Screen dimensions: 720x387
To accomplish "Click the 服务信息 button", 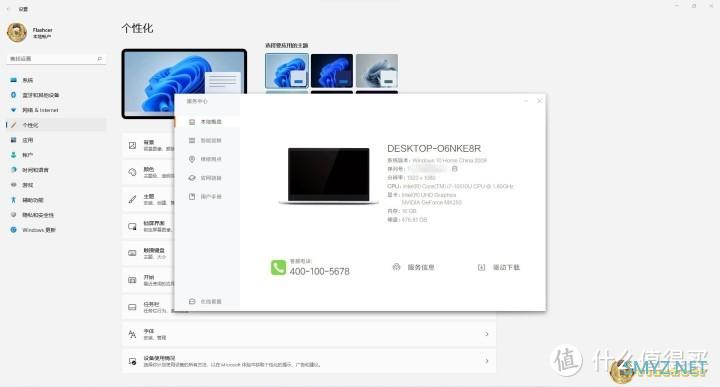I will point(414,267).
